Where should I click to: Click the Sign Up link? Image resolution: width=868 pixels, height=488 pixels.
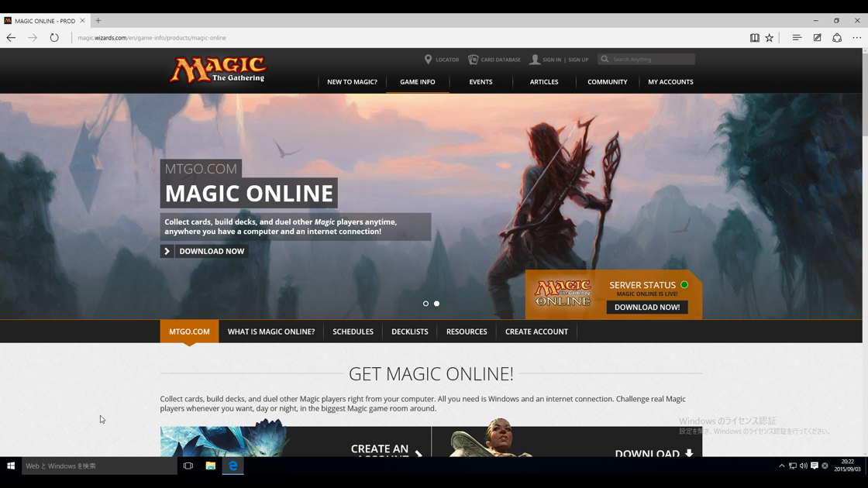tap(578, 60)
